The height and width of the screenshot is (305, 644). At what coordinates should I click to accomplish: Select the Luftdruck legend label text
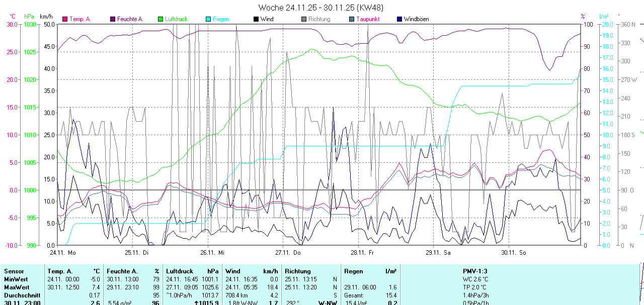pos(176,19)
